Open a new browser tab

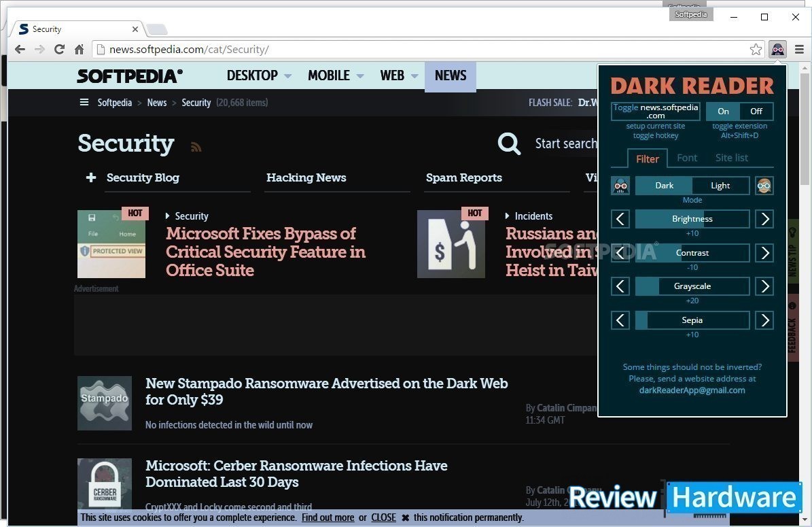click(x=156, y=29)
